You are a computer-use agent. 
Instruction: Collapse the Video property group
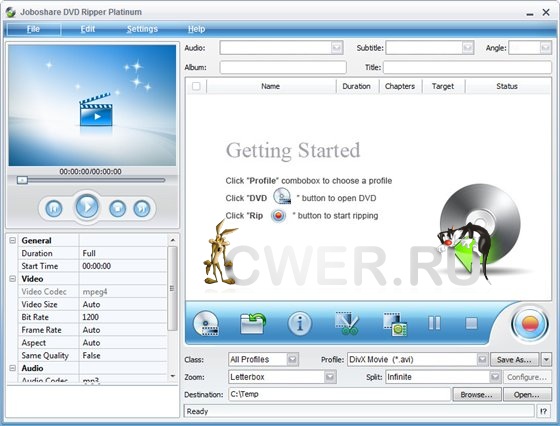click(12, 279)
